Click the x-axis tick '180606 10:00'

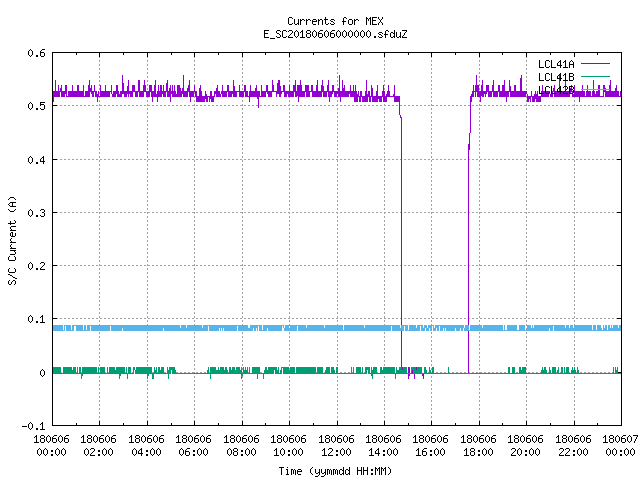pyautogui.click(x=288, y=446)
